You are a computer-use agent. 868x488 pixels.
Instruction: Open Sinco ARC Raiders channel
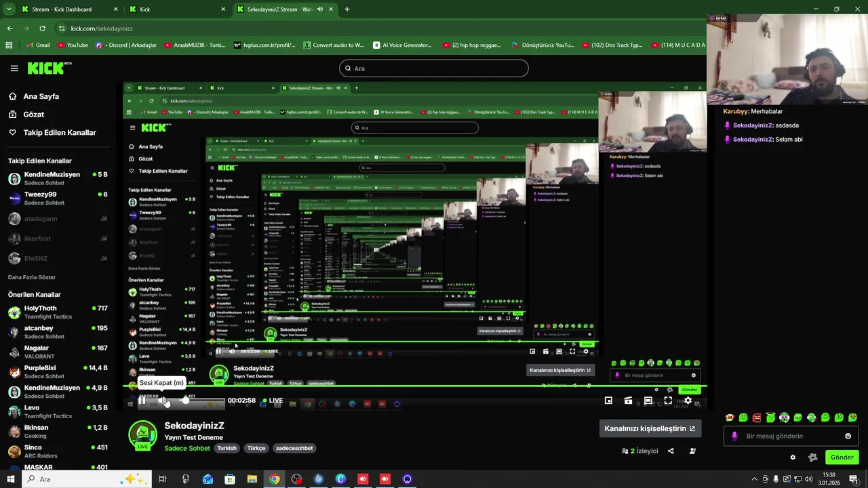click(x=58, y=451)
